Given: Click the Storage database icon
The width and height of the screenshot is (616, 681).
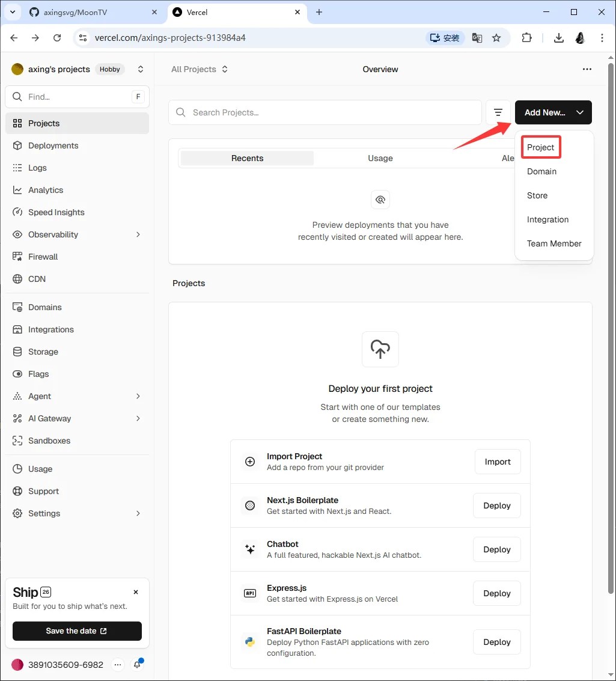Looking at the screenshot, I should (x=17, y=352).
